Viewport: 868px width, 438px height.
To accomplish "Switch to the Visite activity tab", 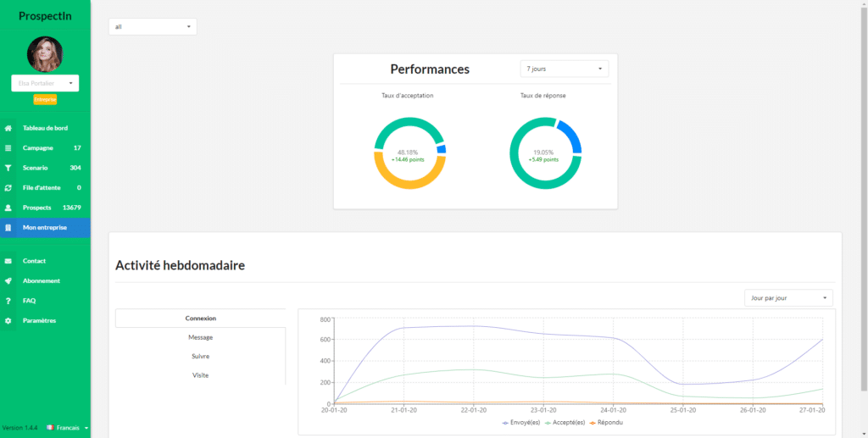I will coord(200,375).
